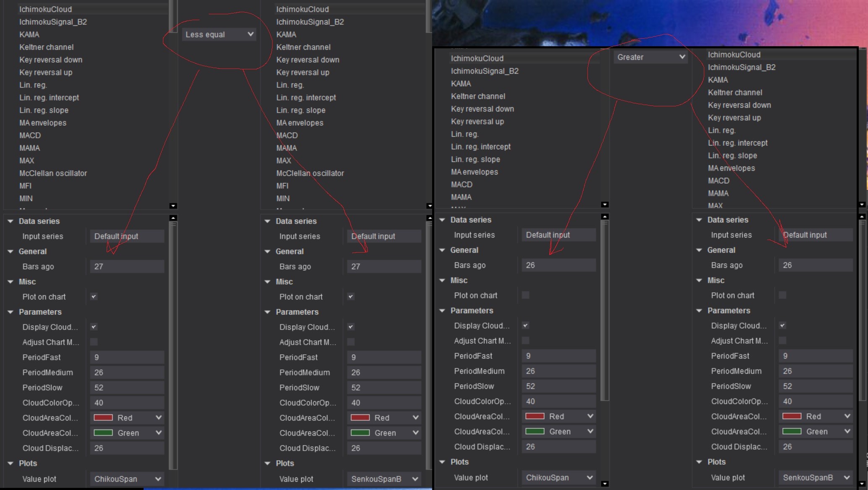The image size is (868, 490).
Task: Click scroll-up arrow atop far-right properties panel
Action: tap(862, 216)
